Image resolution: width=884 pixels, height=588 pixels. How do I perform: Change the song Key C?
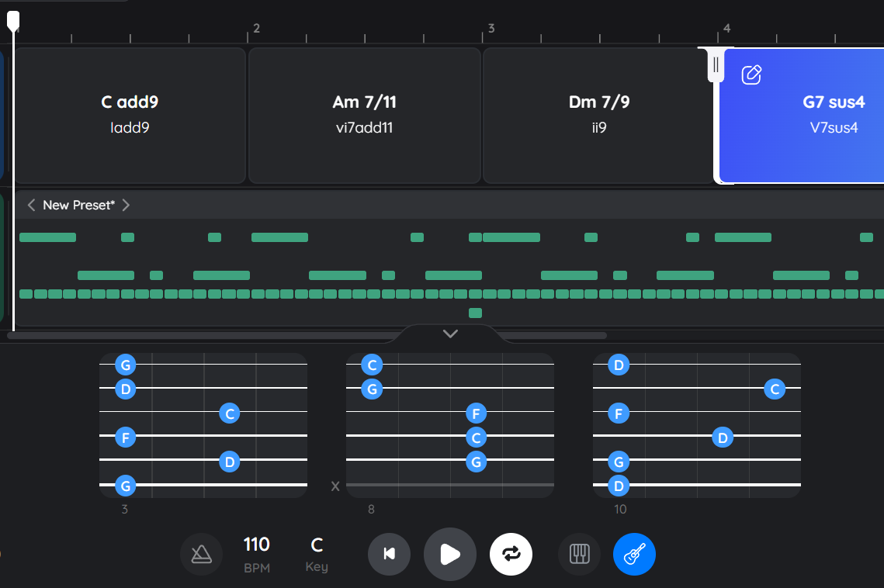click(317, 554)
